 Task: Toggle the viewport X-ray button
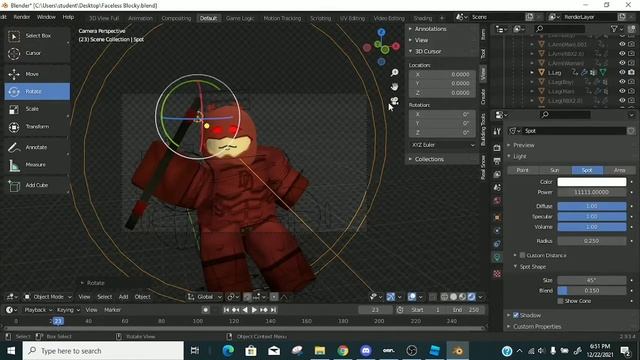point(433,297)
